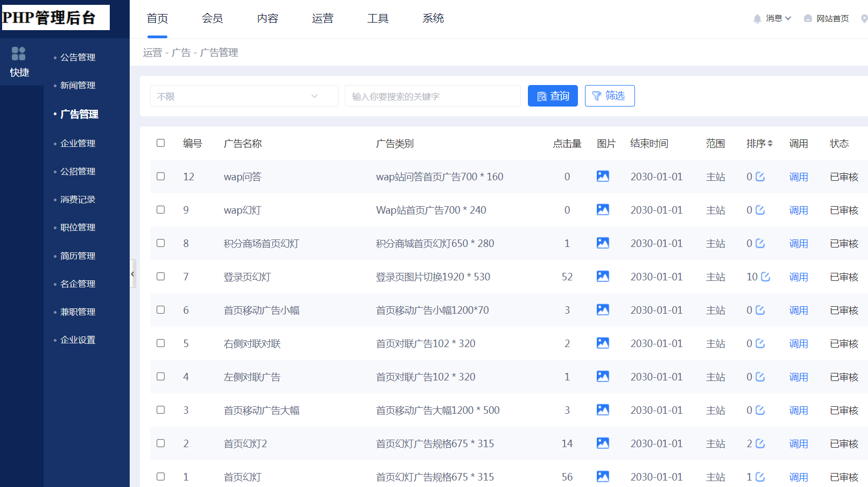Focus the keyword search input field
Image resolution: width=868 pixels, height=487 pixels.
tap(433, 96)
